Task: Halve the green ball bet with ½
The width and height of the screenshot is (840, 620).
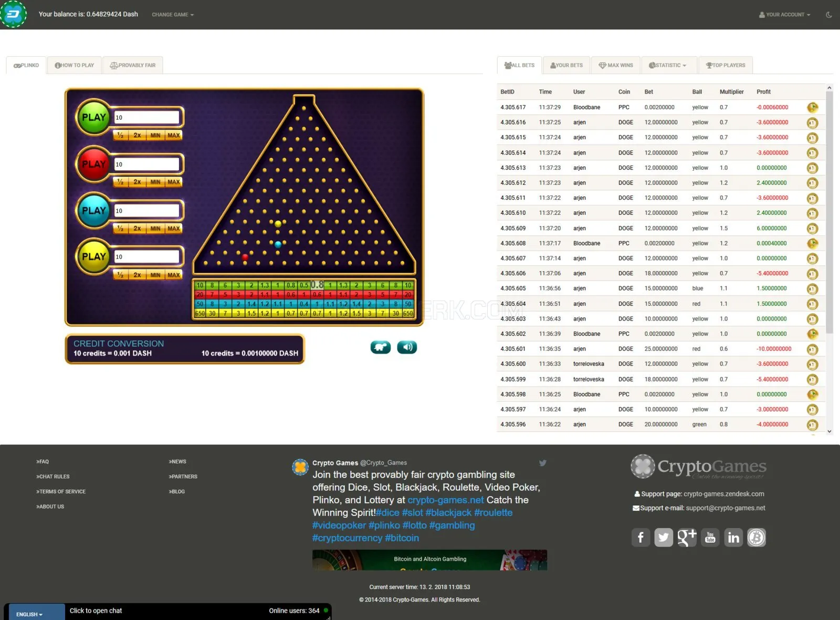Action: [121, 136]
